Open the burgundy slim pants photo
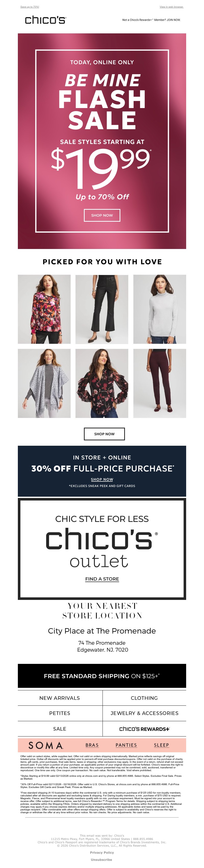This screenshot has height=868, width=204. point(159,384)
